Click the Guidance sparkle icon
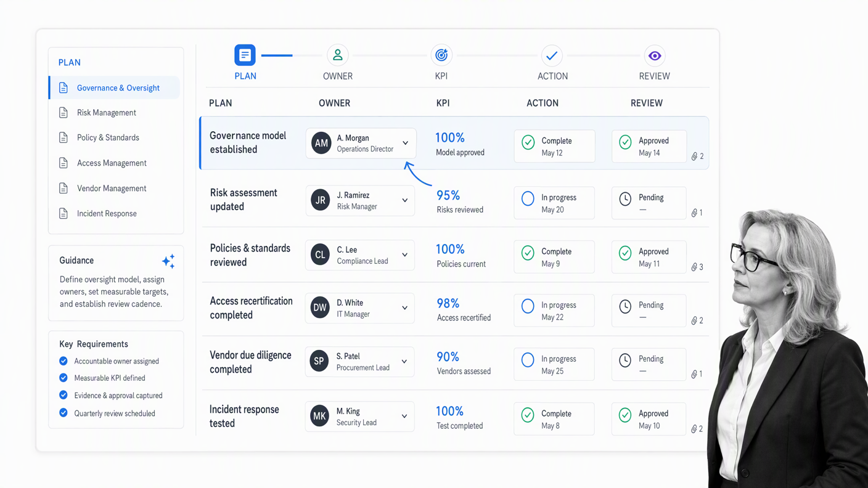 click(168, 261)
